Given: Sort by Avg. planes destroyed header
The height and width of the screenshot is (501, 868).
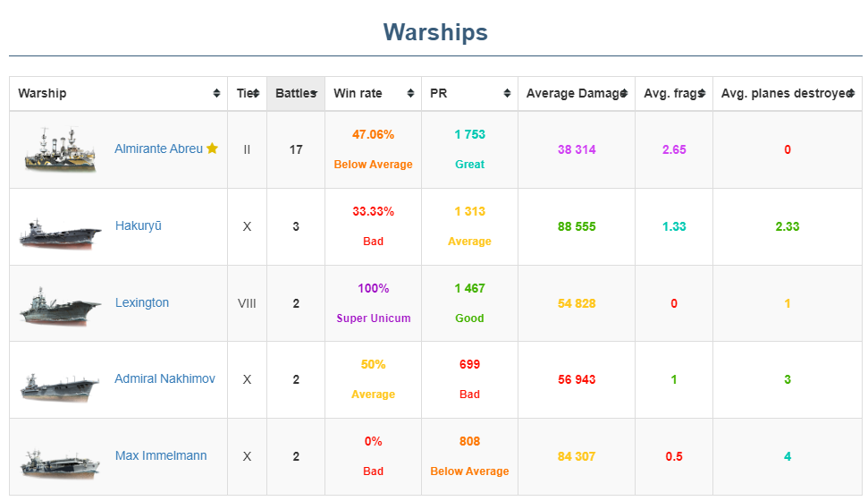Looking at the screenshot, I should pyautogui.click(x=785, y=94).
